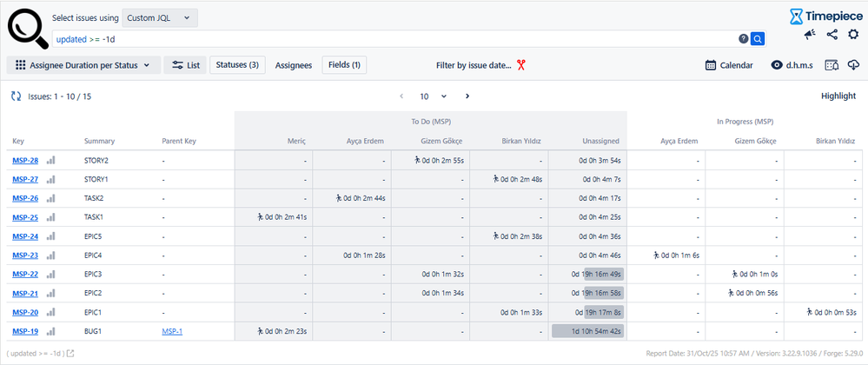Open issue MSP-22 link
This screenshot has width=868, height=365.
coord(25,274)
